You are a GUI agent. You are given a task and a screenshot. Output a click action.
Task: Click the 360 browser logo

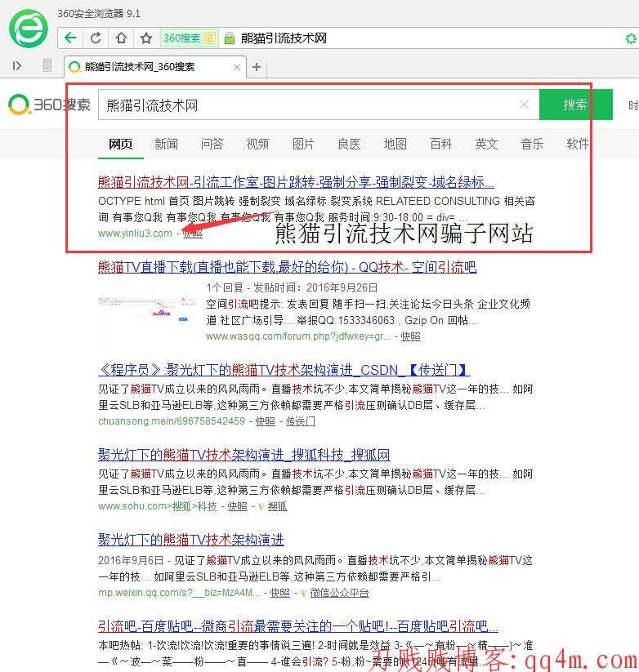[29, 29]
